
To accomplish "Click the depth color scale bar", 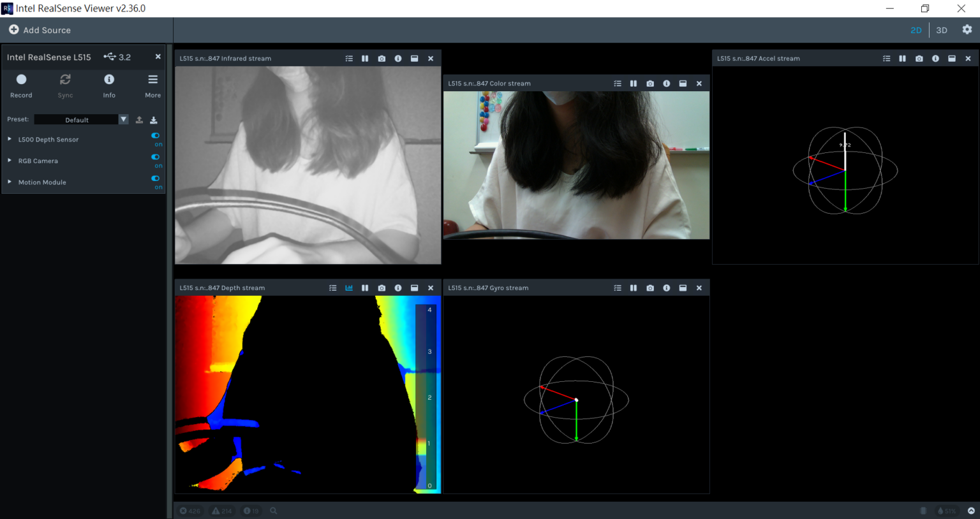I will [425, 397].
